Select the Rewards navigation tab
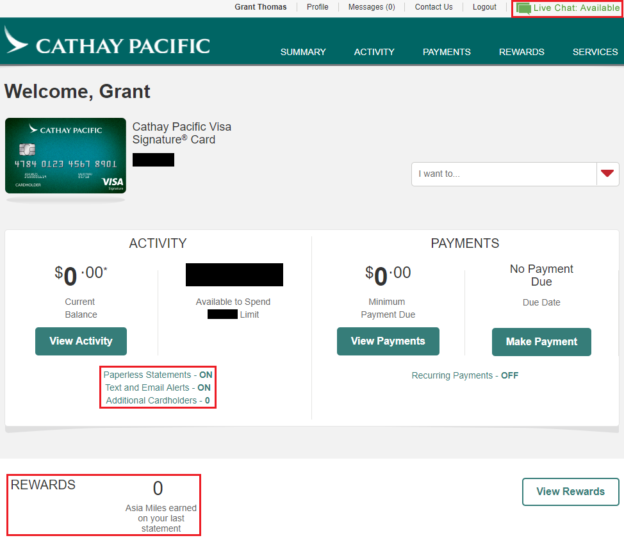 click(522, 52)
